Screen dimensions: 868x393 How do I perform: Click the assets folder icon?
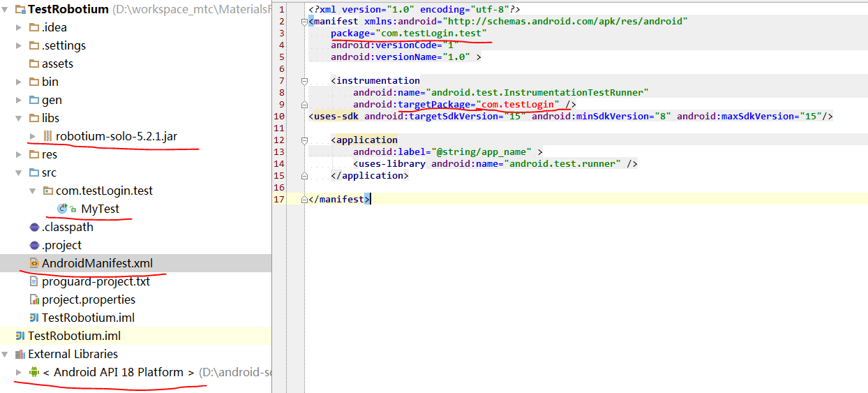pyautogui.click(x=33, y=64)
